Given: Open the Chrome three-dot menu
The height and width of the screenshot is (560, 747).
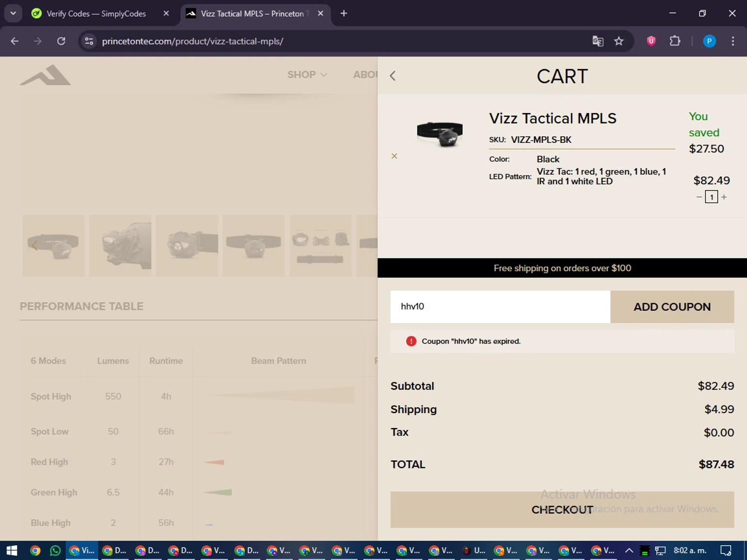Looking at the screenshot, I should [x=733, y=41].
